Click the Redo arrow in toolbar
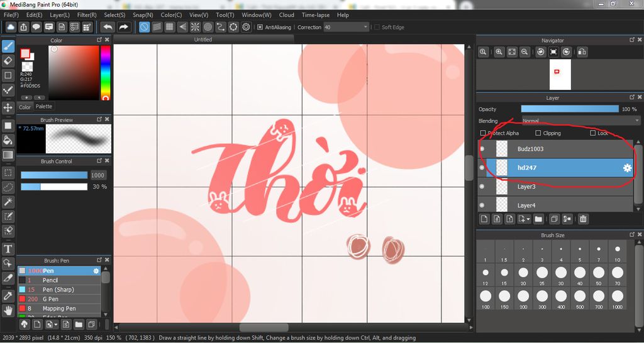 [x=123, y=27]
